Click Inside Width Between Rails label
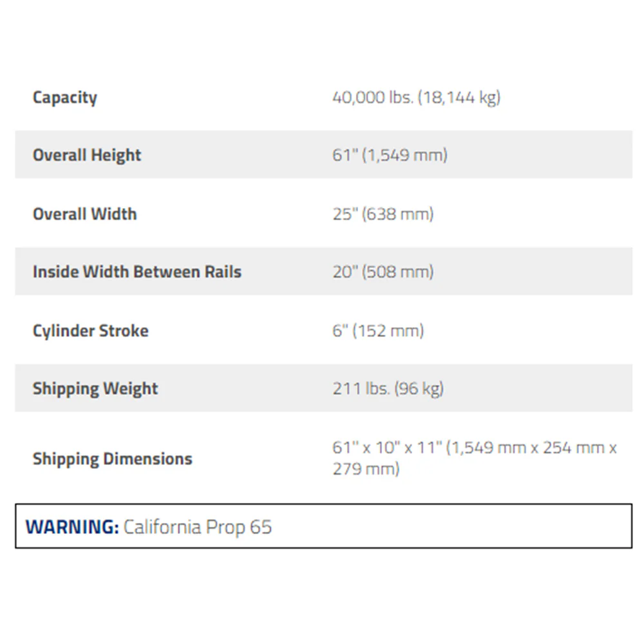Viewport: 644px width, 644px height. tap(137, 272)
